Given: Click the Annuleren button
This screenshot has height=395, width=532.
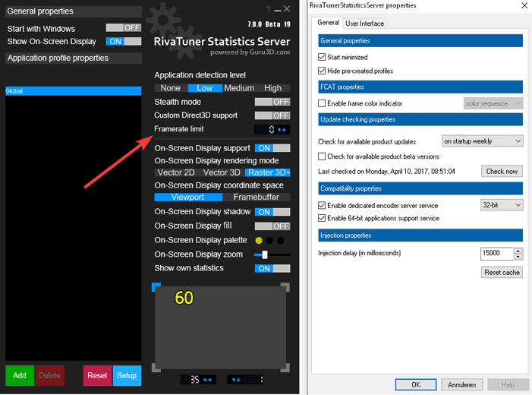Looking at the screenshot, I should 461,385.
